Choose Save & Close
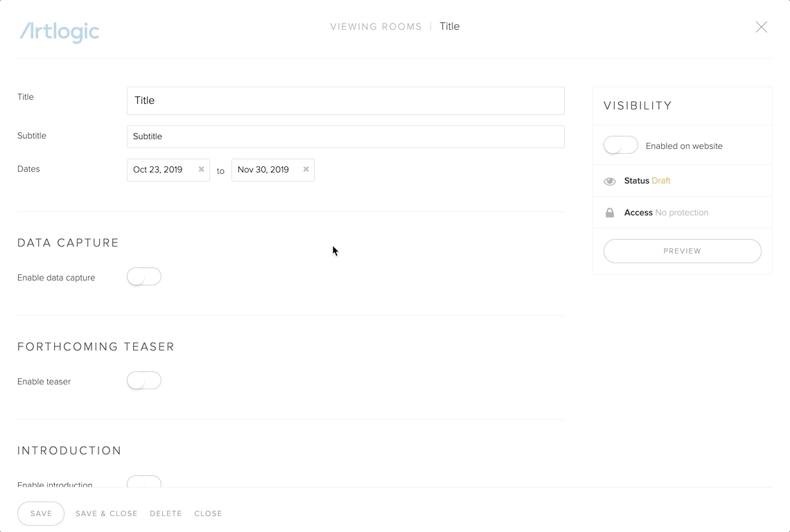 [x=106, y=513]
